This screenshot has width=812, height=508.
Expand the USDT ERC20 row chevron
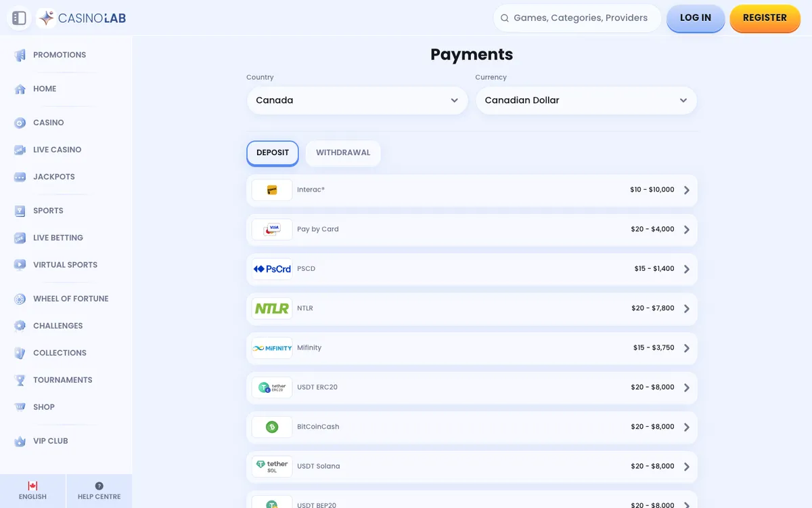(687, 387)
